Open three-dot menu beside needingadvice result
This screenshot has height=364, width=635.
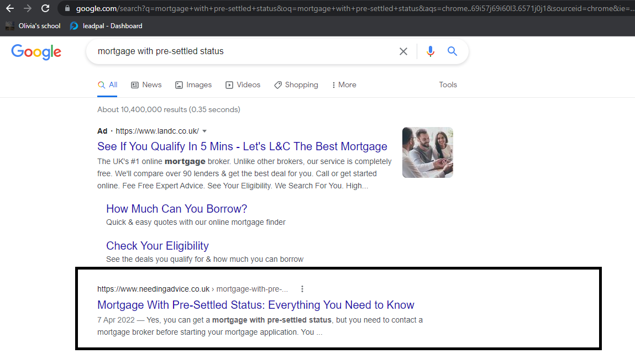(302, 289)
